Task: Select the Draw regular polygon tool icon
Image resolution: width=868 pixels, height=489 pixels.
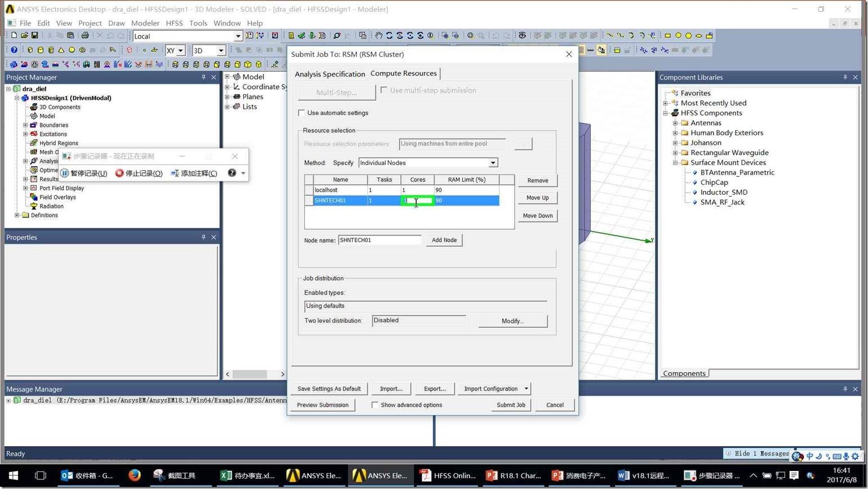Action: click(x=689, y=35)
